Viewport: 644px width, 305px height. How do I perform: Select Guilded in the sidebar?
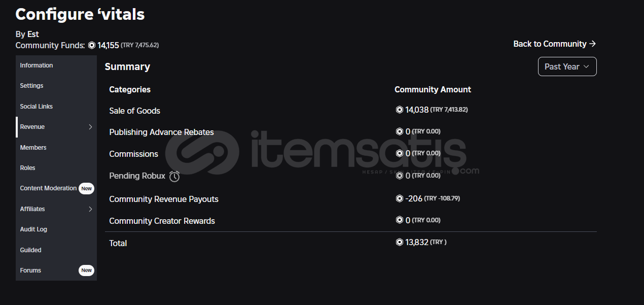pos(30,250)
